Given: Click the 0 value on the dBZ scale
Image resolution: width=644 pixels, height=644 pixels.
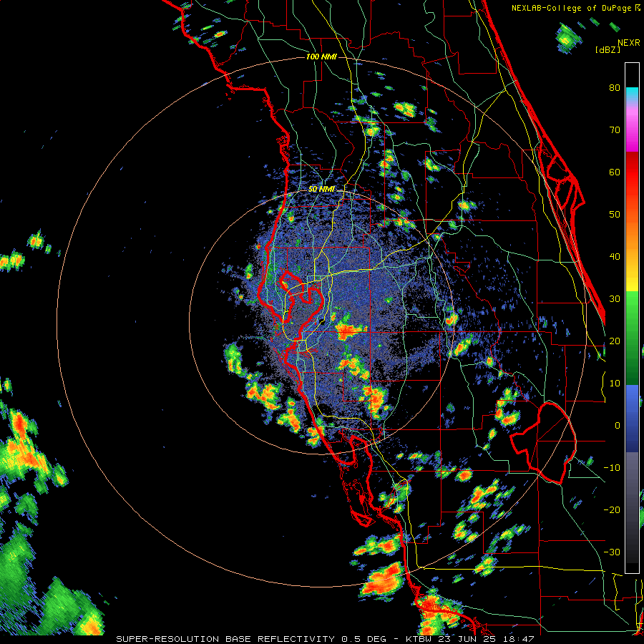Looking at the screenshot, I should pyautogui.click(x=618, y=426).
